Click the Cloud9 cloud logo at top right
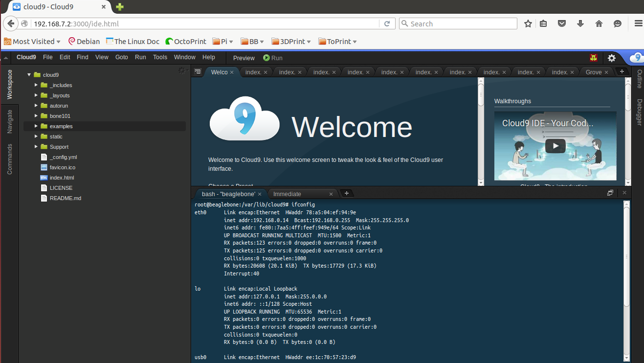 coord(636,58)
